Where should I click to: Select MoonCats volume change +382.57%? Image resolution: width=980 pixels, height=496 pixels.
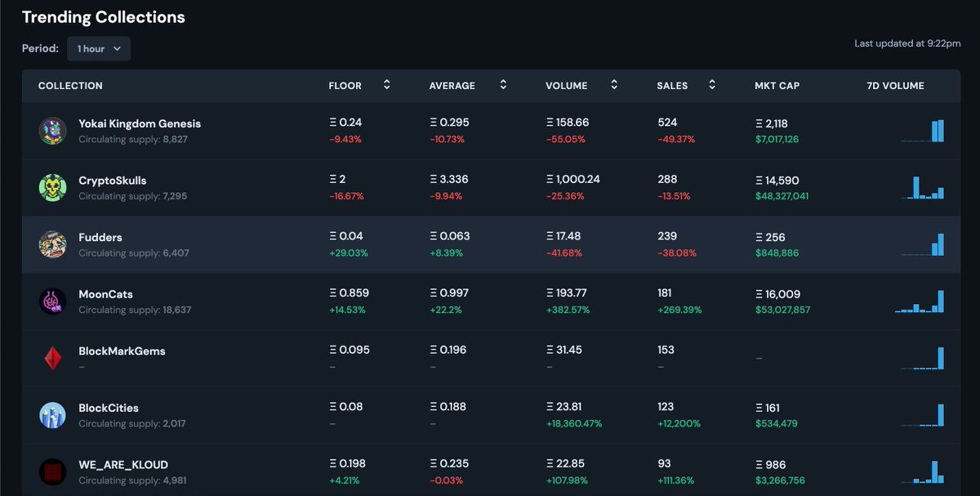point(567,310)
